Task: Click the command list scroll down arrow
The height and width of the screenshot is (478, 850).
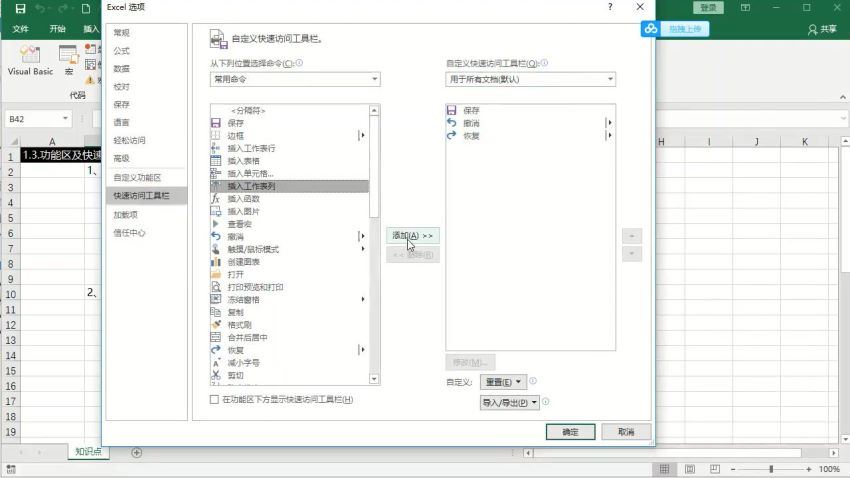Action: (x=374, y=379)
